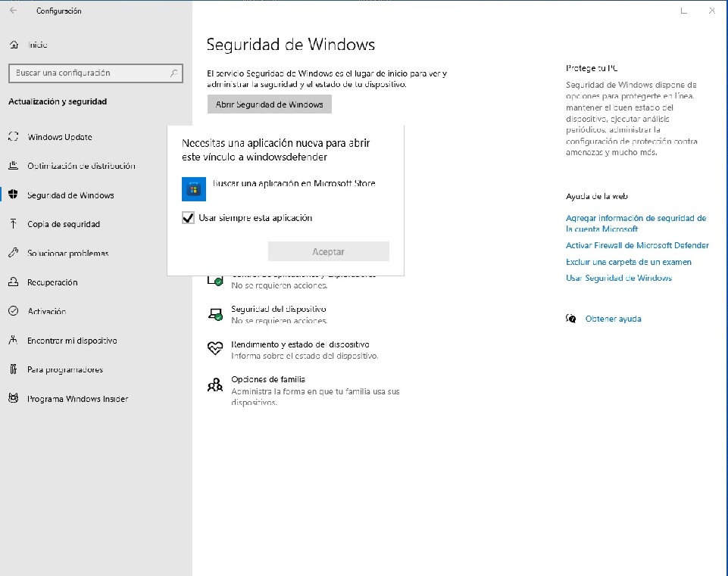This screenshot has height=576, width=728.
Task: Select the Programa Windows Insider icon
Action: pyautogui.click(x=14, y=398)
